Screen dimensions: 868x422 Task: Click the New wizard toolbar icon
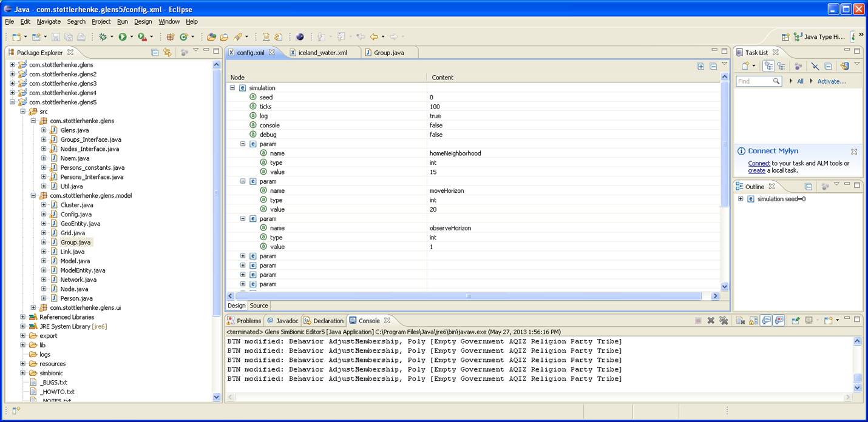tap(16, 37)
